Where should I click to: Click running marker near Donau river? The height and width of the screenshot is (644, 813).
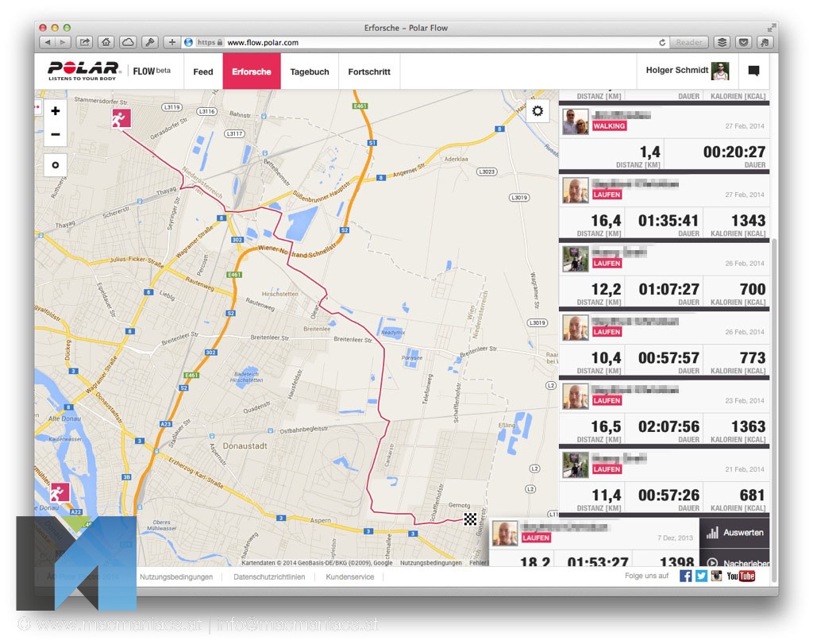point(60,492)
